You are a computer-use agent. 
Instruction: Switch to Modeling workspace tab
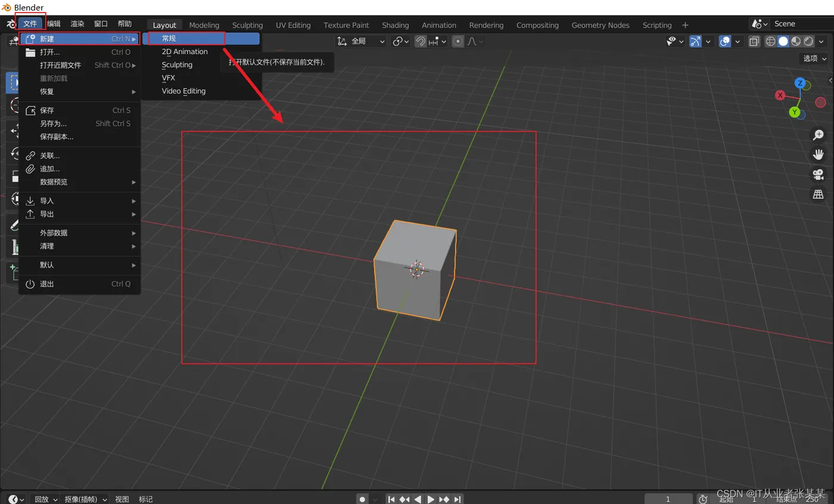(x=204, y=25)
